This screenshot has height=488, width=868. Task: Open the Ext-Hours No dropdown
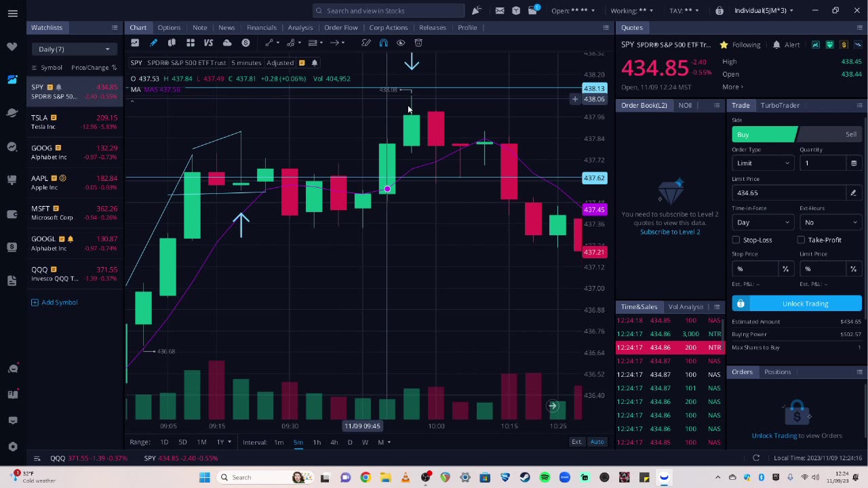(831, 222)
